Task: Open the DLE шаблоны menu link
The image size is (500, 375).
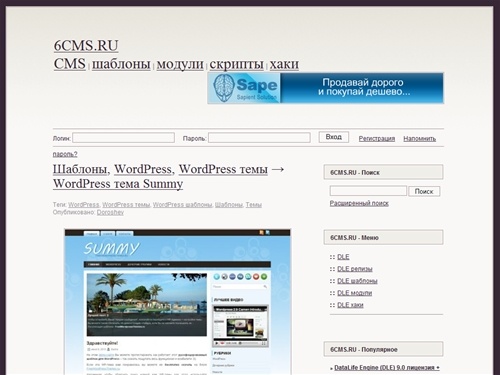Action: [x=357, y=281]
